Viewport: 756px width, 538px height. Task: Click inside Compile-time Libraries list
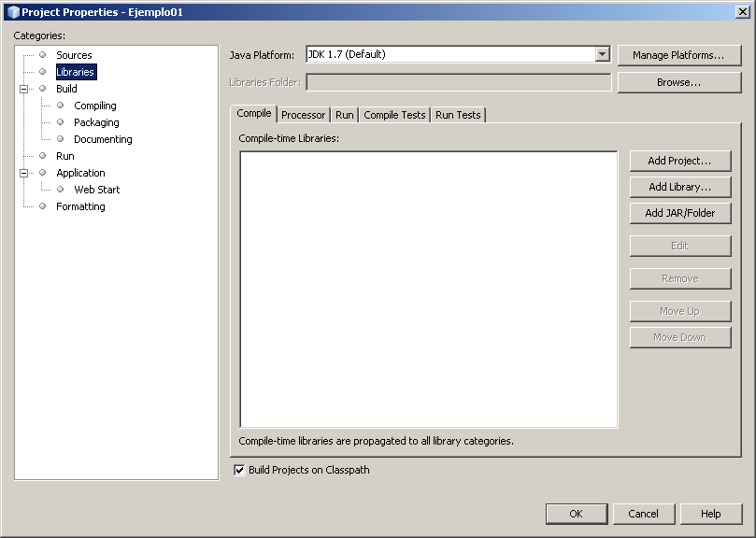tap(429, 290)
